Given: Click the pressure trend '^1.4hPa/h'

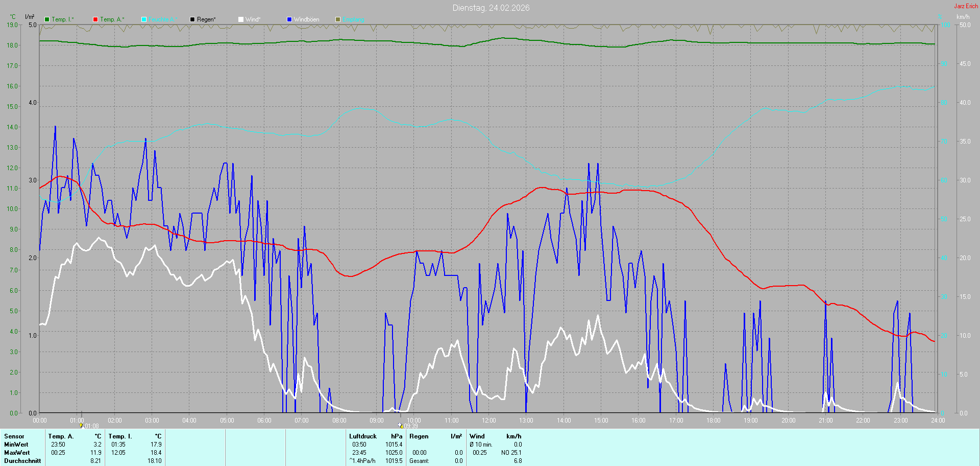Looking at the screenshot, I should pos(362,461).
